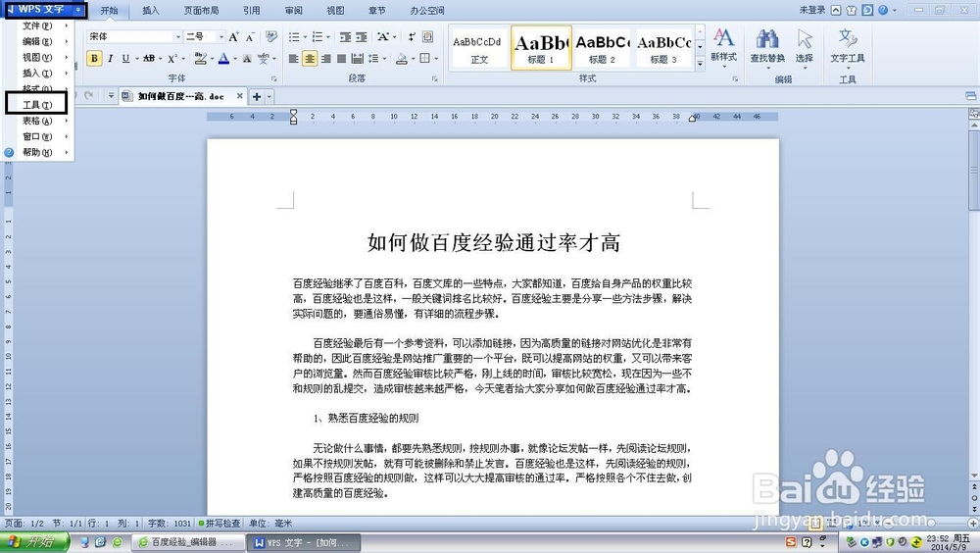Screen dimensions: 980x553
Task: Click vertical scrollbar of document
Action: 974,300
